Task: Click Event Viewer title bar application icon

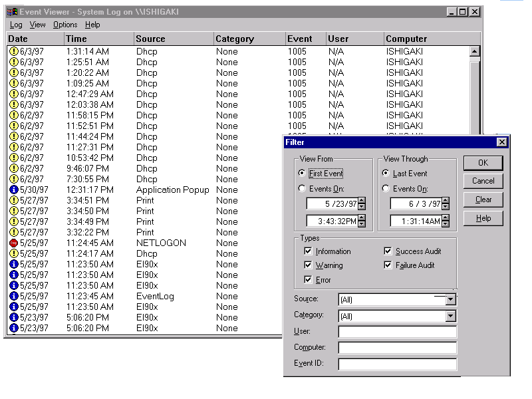Action: [x=12, y=12]
